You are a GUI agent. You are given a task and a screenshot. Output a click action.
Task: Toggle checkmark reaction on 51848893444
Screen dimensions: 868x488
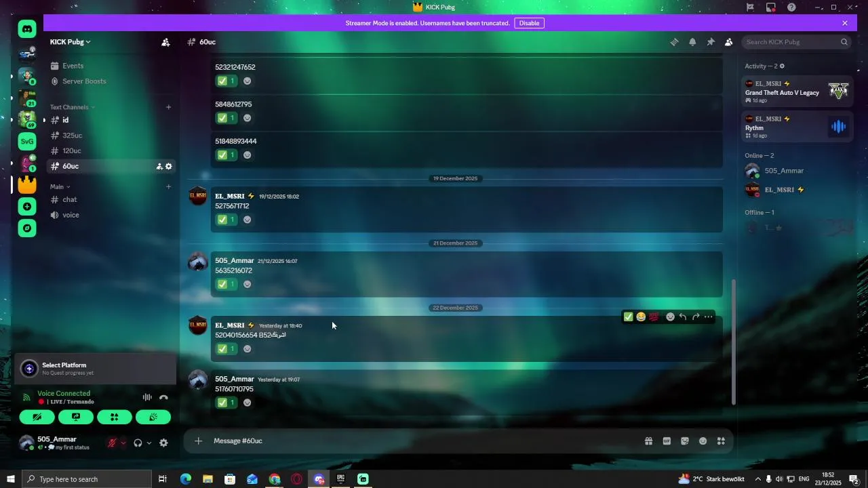(226, 155)
